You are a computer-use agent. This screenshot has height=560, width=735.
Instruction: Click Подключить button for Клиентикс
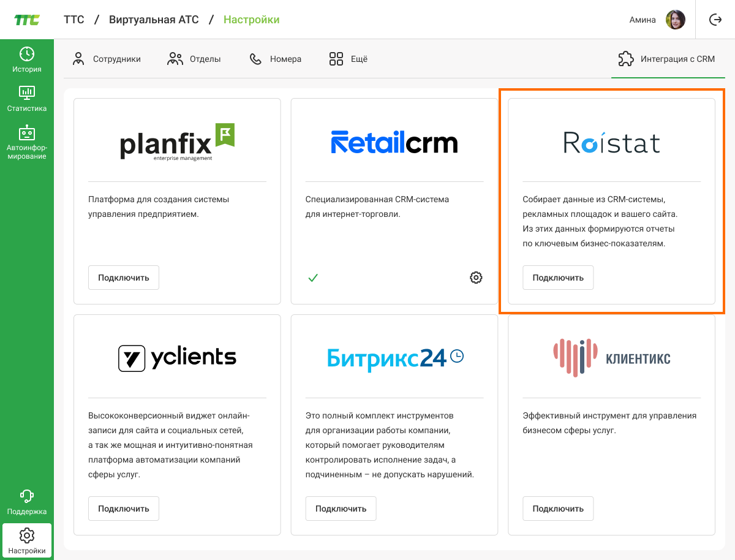[x=558, y=509]
